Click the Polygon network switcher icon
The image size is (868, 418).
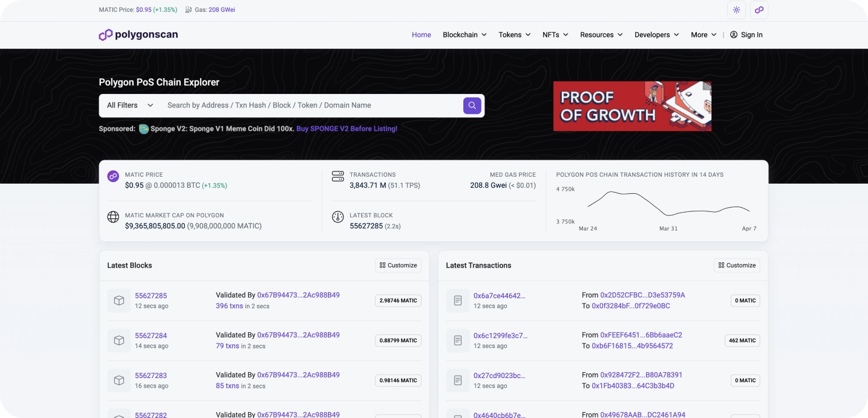click(759, 10)
